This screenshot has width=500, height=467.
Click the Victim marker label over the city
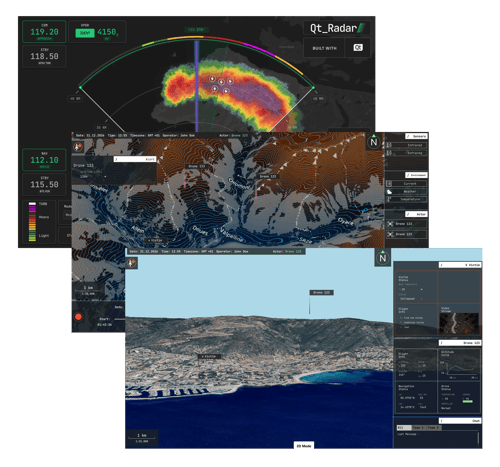click(x=209, y=356)
